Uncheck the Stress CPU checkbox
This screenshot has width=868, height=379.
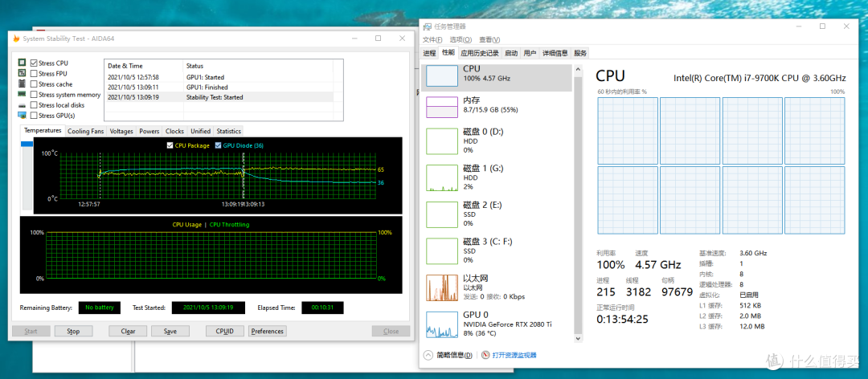[x=34, y=63]
